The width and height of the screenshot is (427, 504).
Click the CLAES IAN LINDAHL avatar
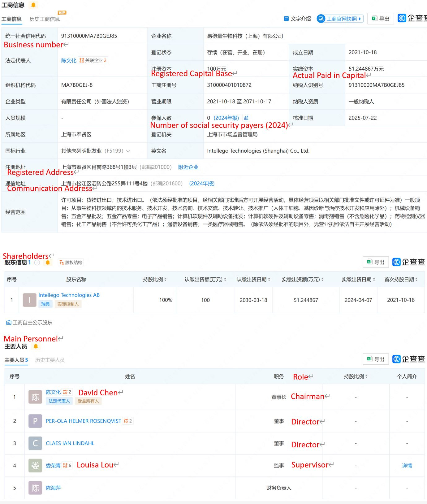(35, 443)
